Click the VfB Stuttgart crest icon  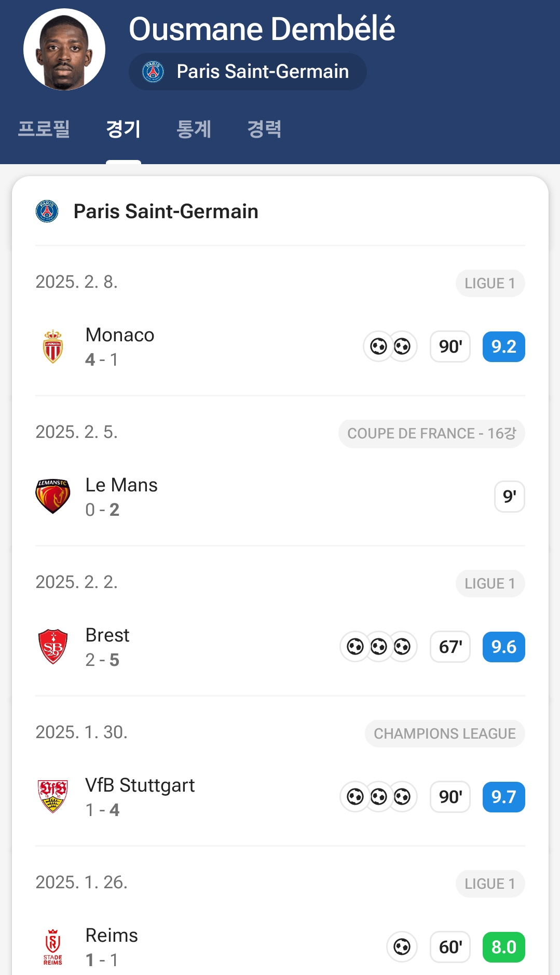(x=53, y=796)
